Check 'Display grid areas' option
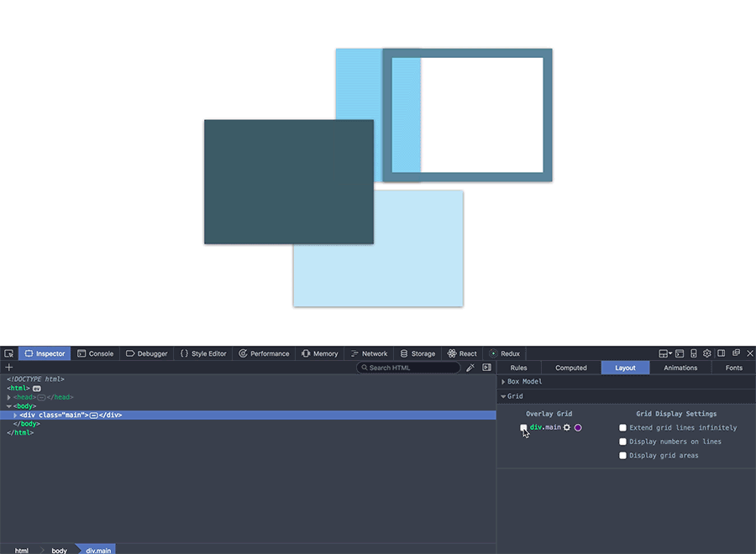This screenshot has height=554, width=756. click(623, 456)
